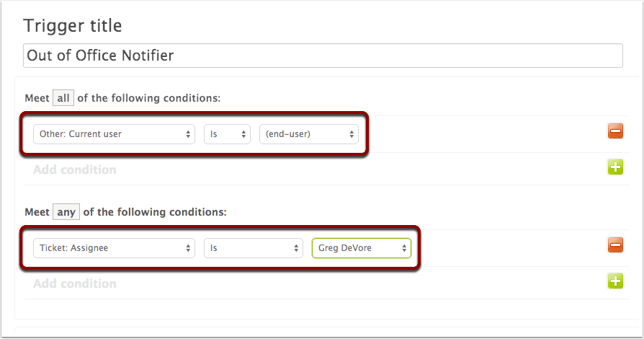Open the 'Other: Current user' field dropdown
The width and height of the screenshot is (644, 339).
pyautogui.click(x=115, y=134)
